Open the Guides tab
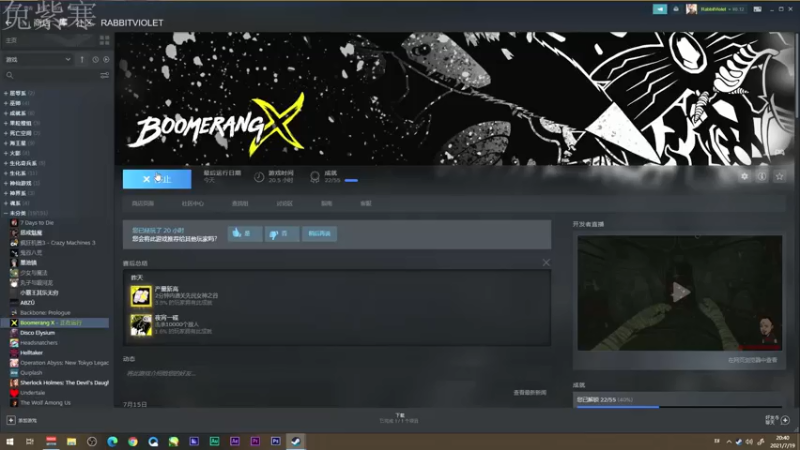This screenshot has width=800, height=450. tap(327, 204)
